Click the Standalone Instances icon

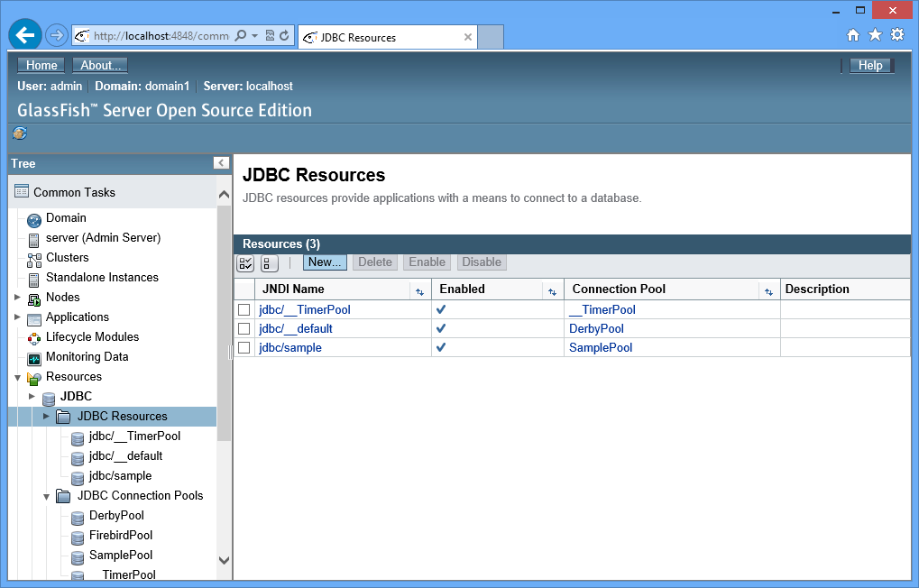point(34,279)
